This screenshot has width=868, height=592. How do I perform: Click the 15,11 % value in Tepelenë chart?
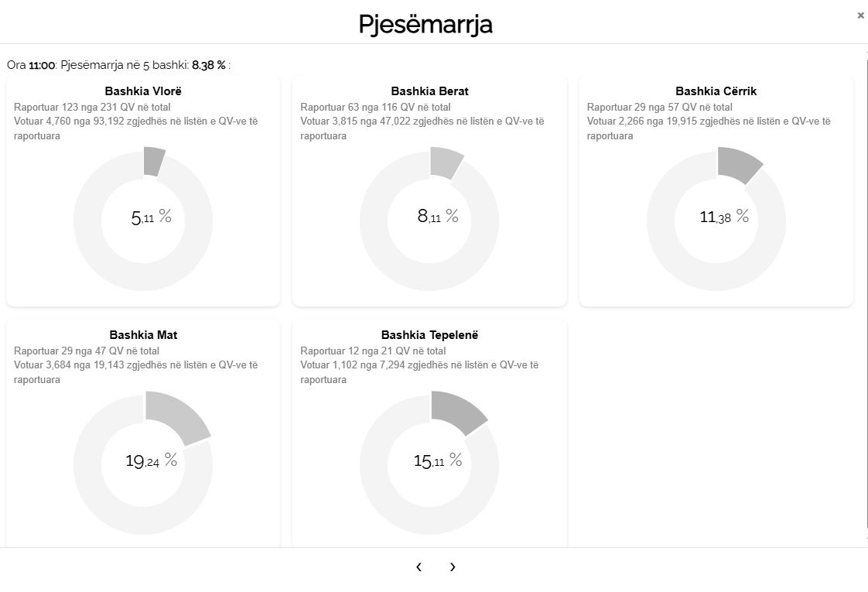438,461
